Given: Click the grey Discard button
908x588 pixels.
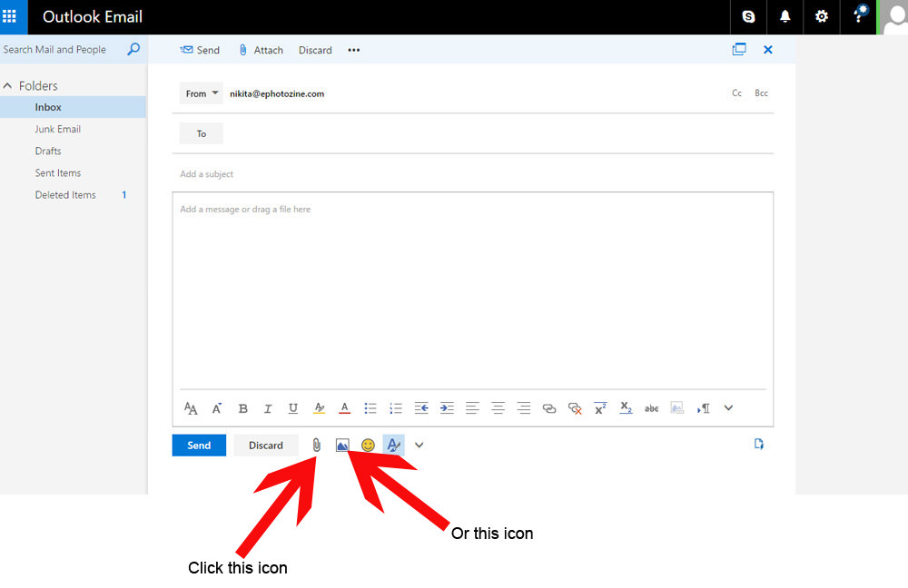Looking at the screenshot, I should point(266,445).
